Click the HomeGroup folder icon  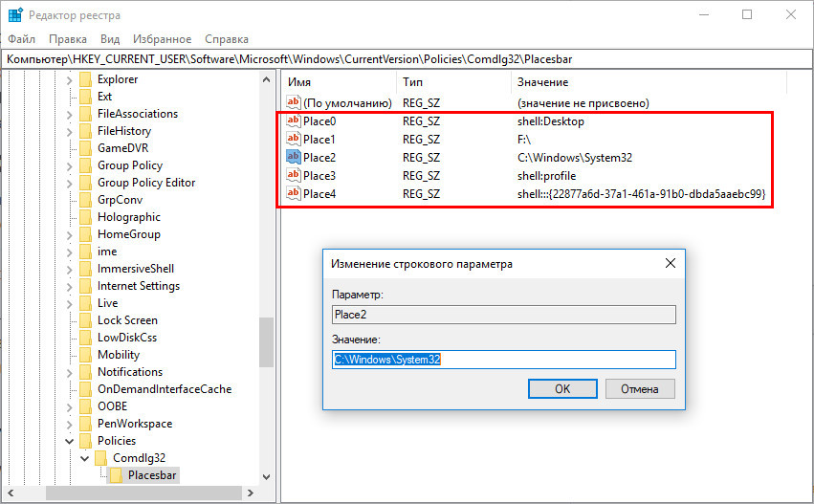(x=86, y=234)
